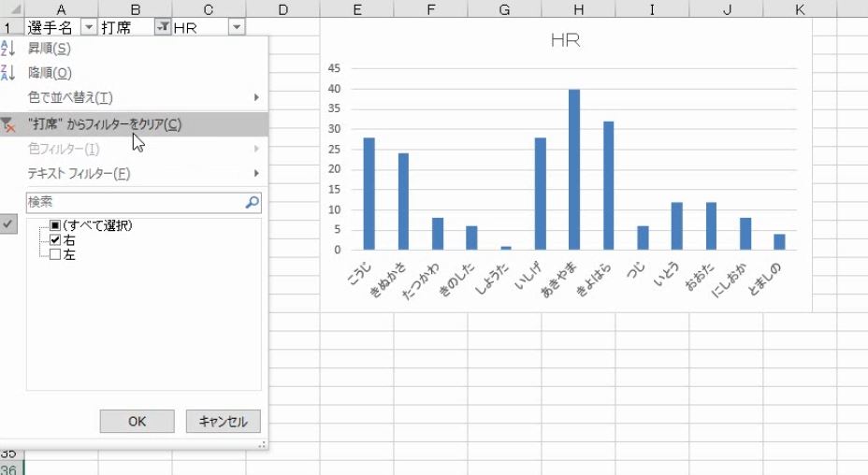Select column D header

282,8
